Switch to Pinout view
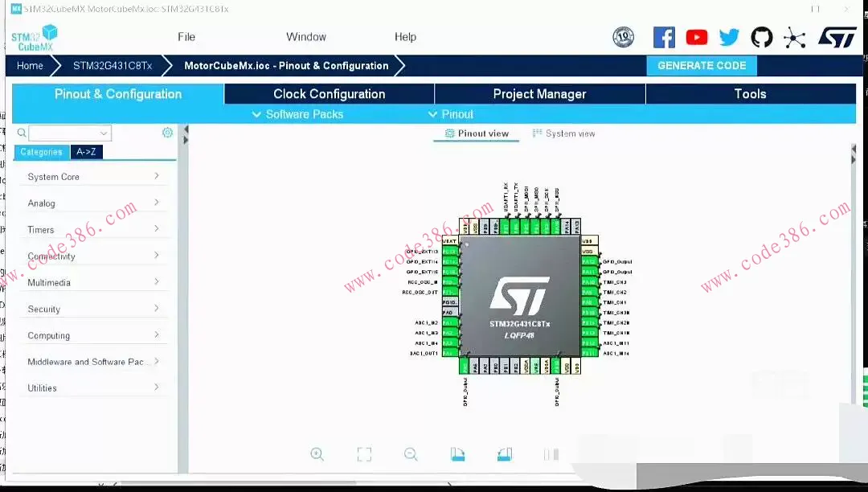868x492 pixels. (477, 133)
